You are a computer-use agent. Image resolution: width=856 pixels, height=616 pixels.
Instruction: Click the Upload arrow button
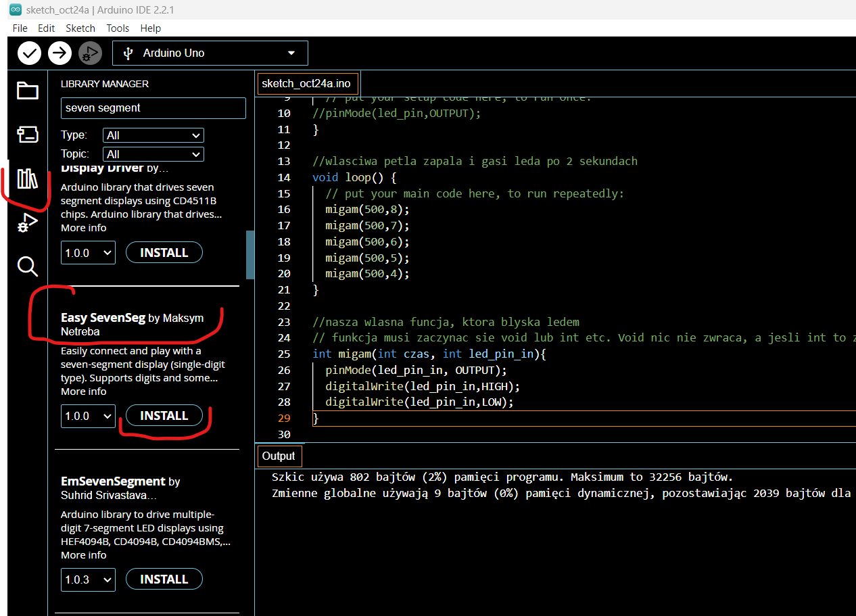(x=60, y=53)
